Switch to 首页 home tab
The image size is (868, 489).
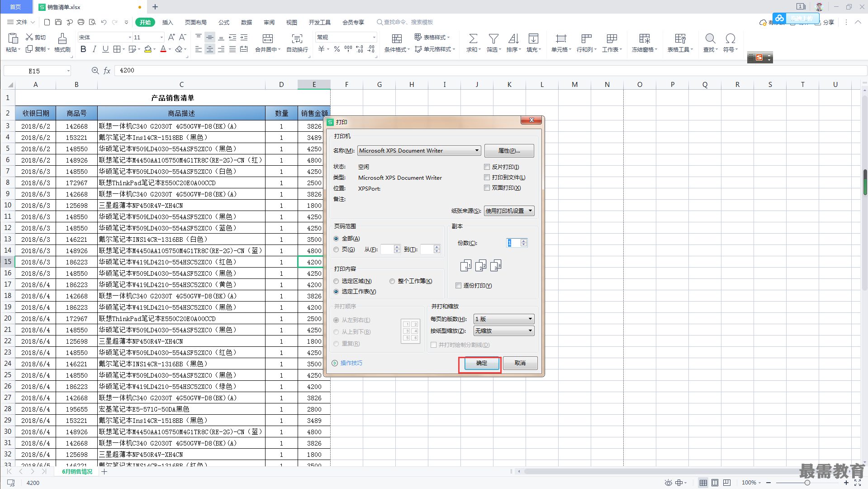[16, 7]
